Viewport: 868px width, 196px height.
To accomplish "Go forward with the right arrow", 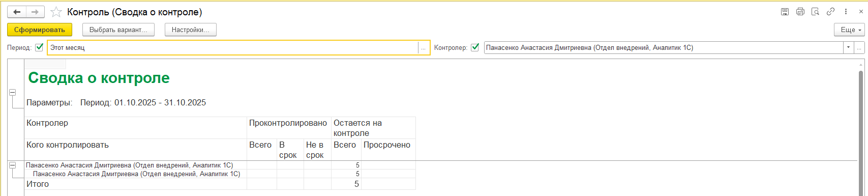I will click(35, 12).
